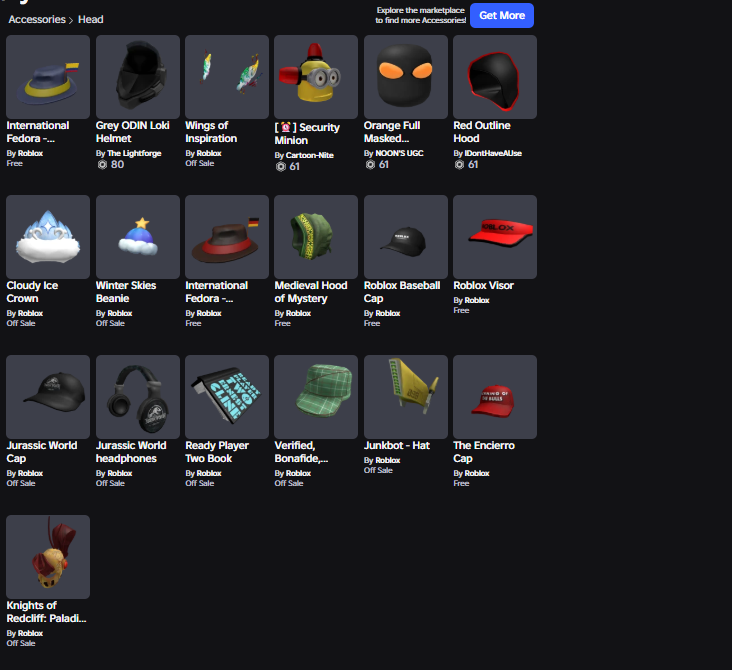
Task: Open Roblox Visor item image
Action: coord(495,237)
